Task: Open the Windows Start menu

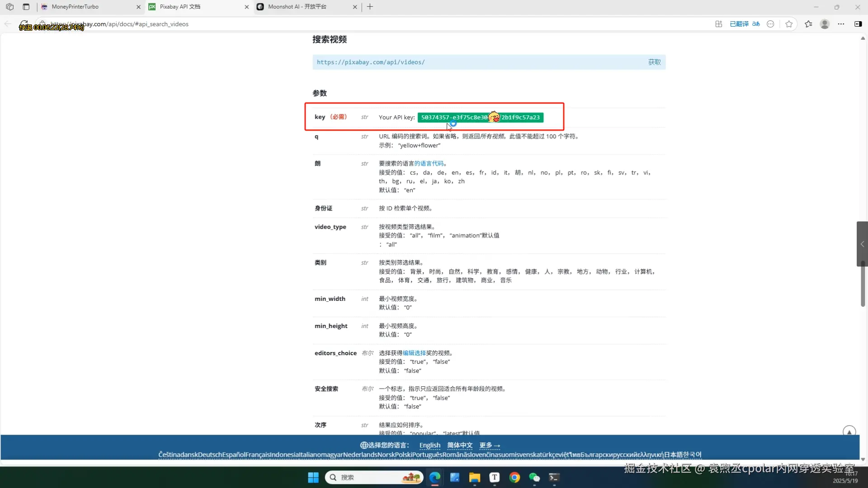Action: (313, 478)
